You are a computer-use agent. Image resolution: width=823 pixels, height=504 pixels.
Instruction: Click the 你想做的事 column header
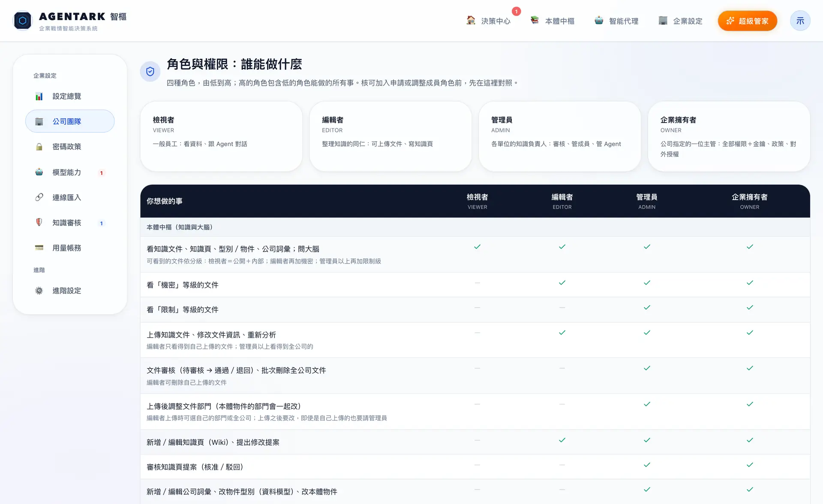point(165,201)
